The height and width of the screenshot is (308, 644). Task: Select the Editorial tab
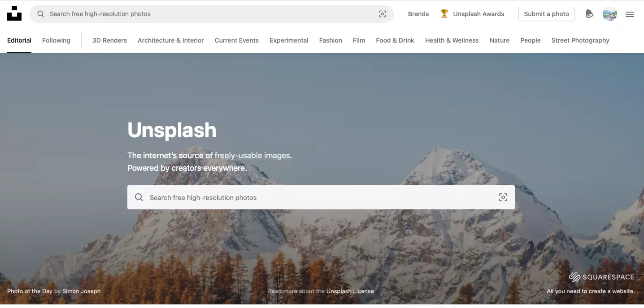[x=19, y=40]
